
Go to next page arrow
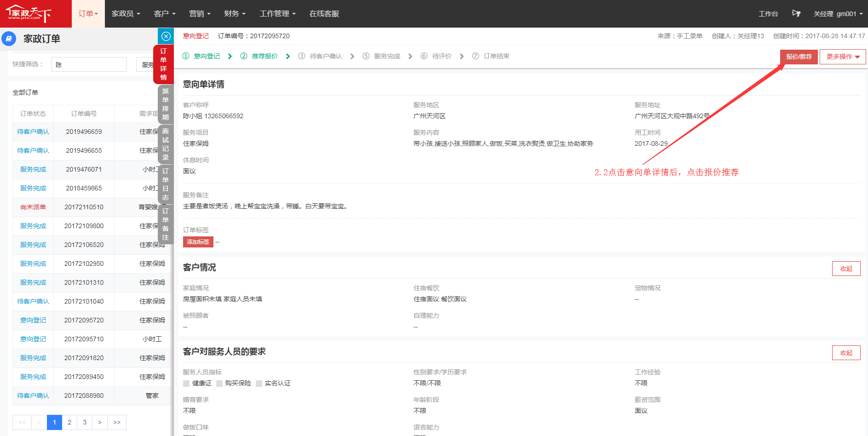pos(100,422)
